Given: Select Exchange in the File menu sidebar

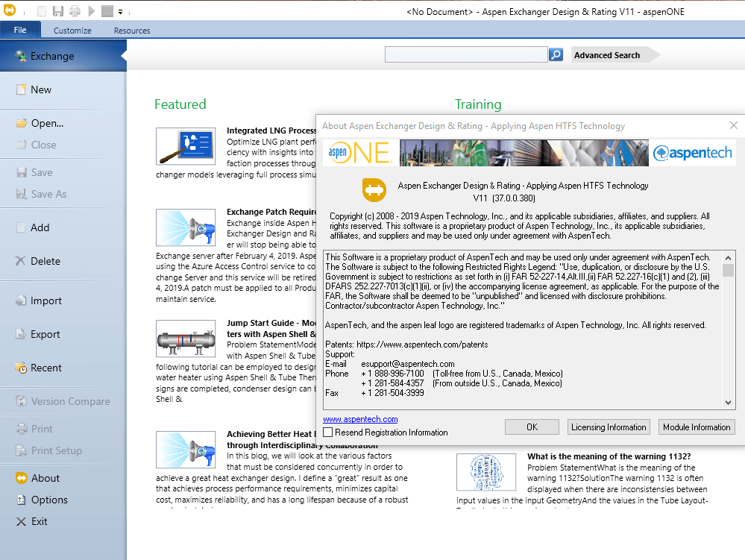Looking at the screenshot, I should tap(63, 56).
